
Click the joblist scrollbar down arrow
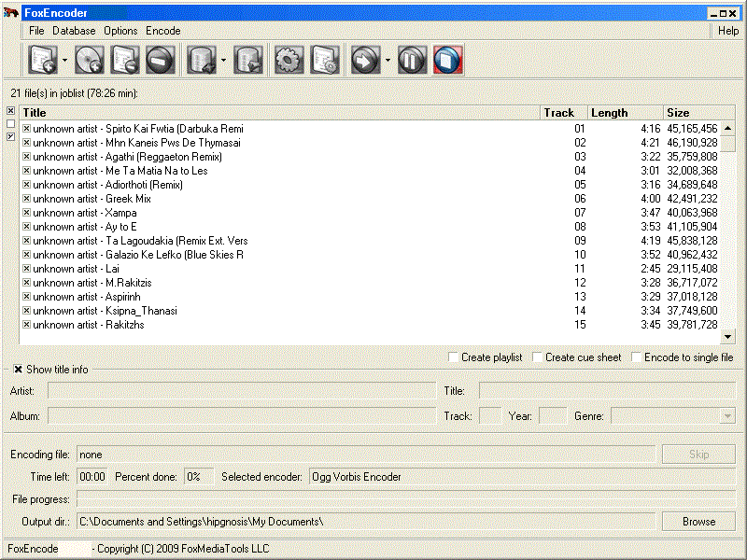pos(728,337)
